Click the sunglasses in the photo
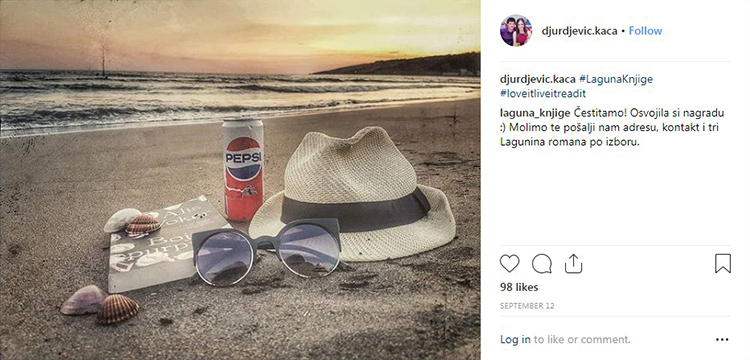Image resolution: width=750 pixels, height=360 pixels. tap(266, 251)
